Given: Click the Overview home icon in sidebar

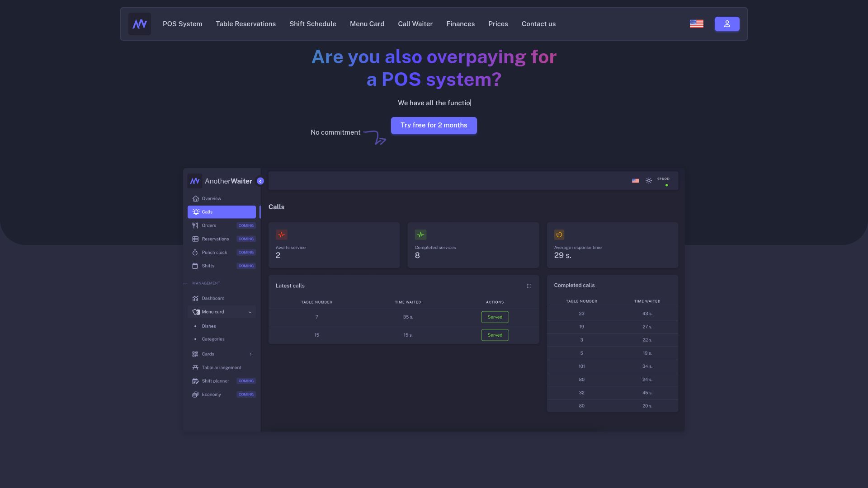Looking at the screenshot, I should [x=195, y=199].
